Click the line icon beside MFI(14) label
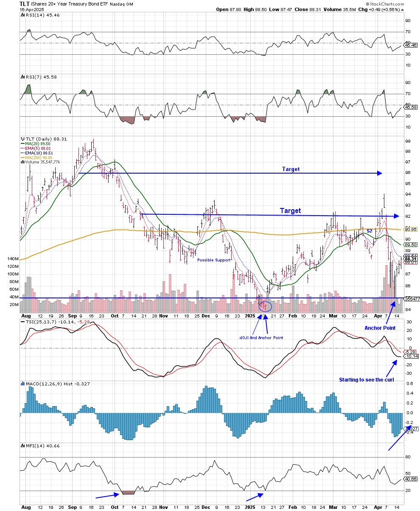 [22, 445]
